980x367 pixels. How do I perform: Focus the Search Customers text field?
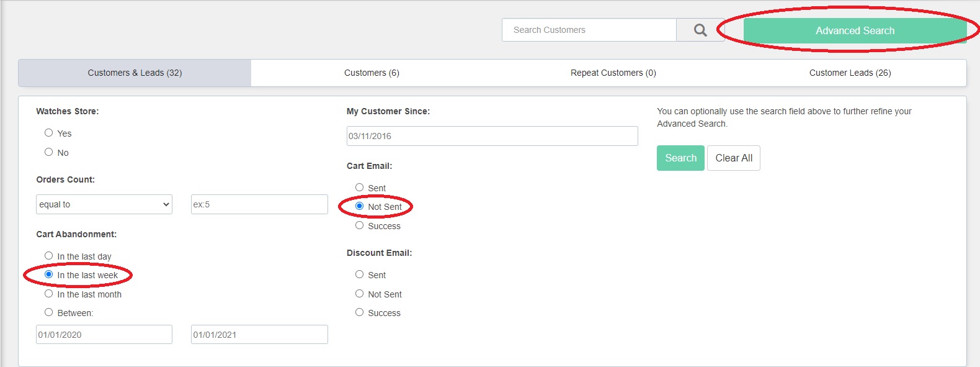point(589,30)
